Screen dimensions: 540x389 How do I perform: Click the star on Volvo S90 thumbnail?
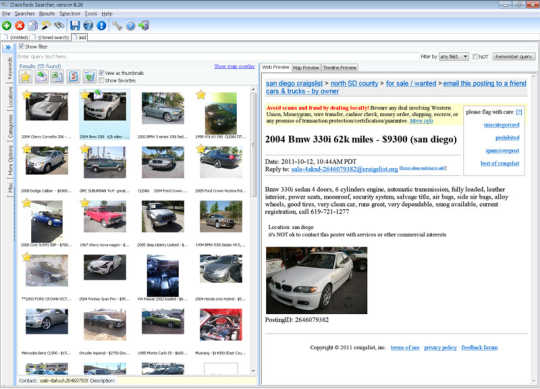click(x=201, y=94)
